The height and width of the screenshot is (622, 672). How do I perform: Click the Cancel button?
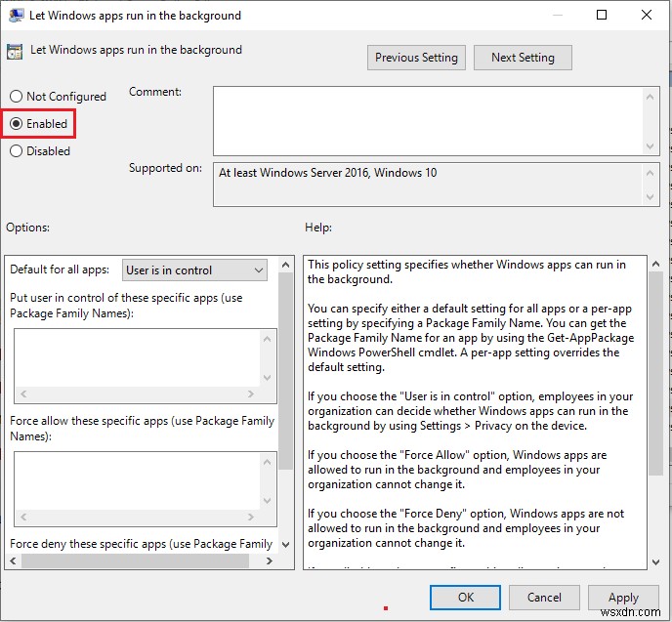coord(544,598)
